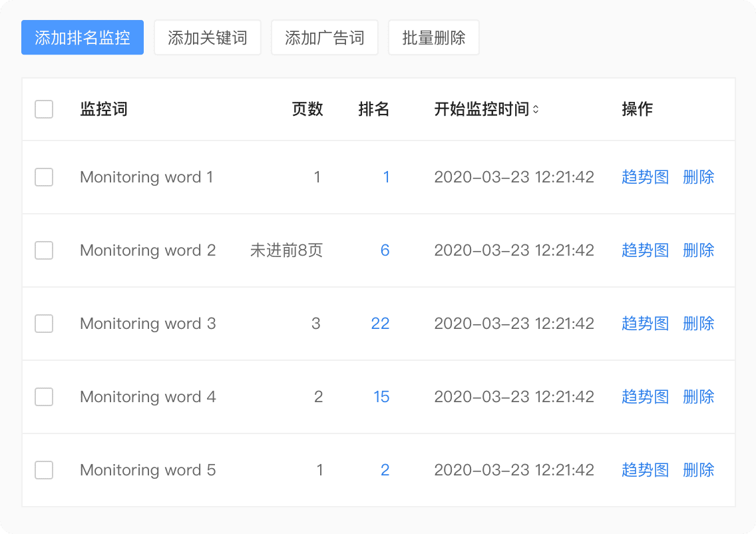Image resolution: width=756 pixels, height=534 pixels.
Task: Check the checkbox for Monitoring word 4
Action: 44,397
